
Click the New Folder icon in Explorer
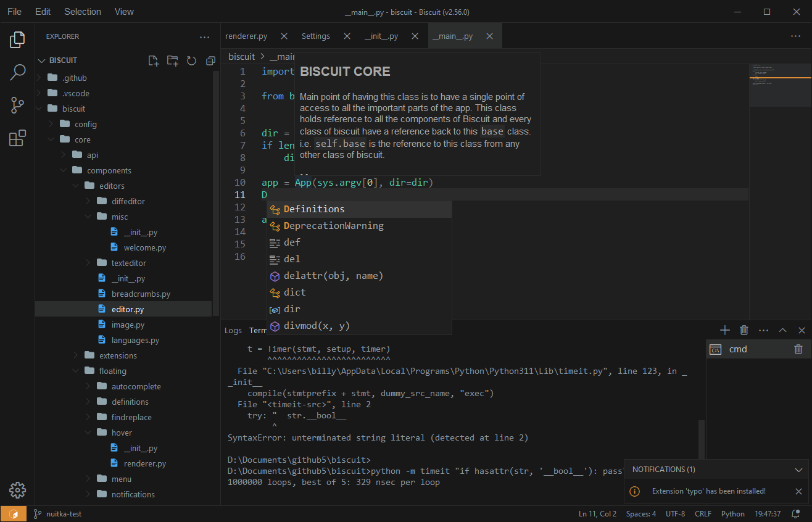click(172, 60)
